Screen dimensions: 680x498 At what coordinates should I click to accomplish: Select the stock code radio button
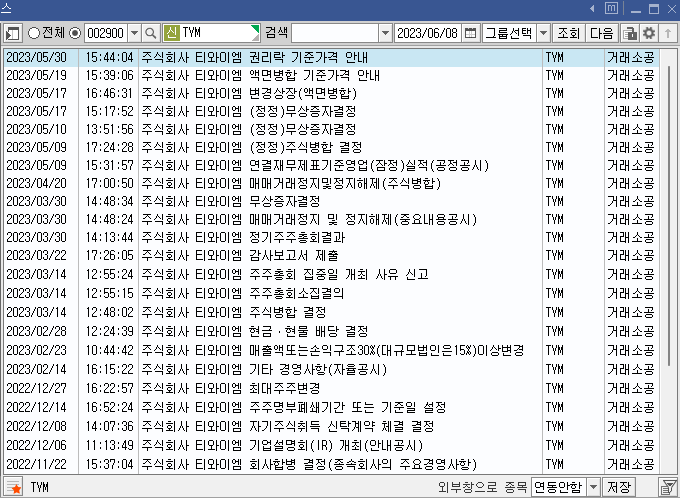pos(75,33)
